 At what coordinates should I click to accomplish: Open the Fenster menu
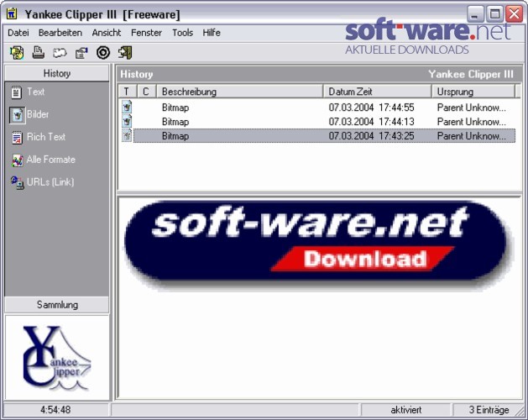(146, 33)
